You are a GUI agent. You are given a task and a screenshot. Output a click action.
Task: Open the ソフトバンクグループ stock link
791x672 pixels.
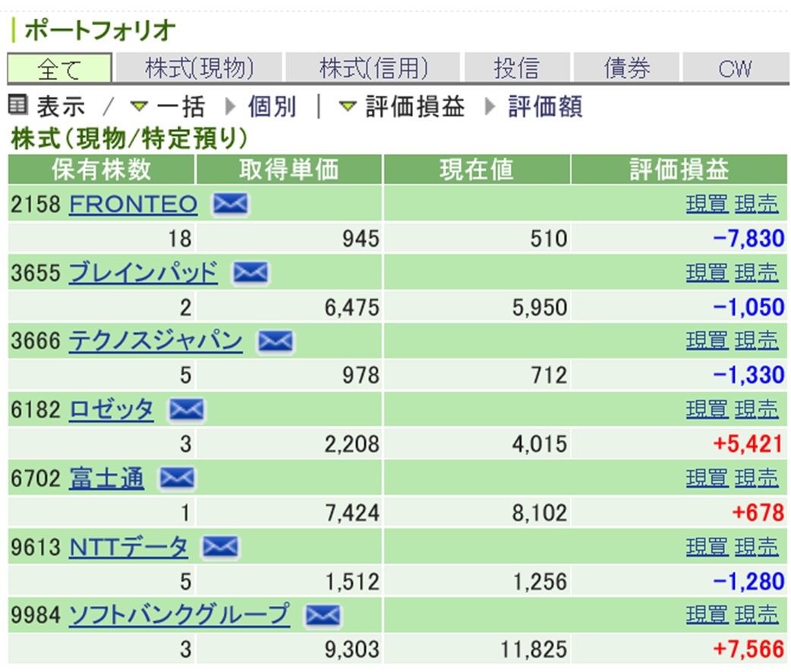pyautogui.click(x=180, y=616)
